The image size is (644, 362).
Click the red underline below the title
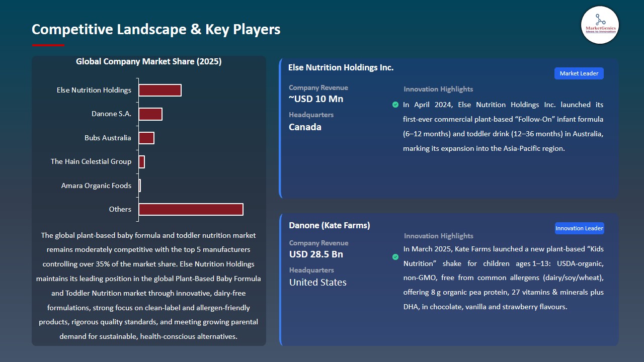pyautogui.click(x=48, y=45)
